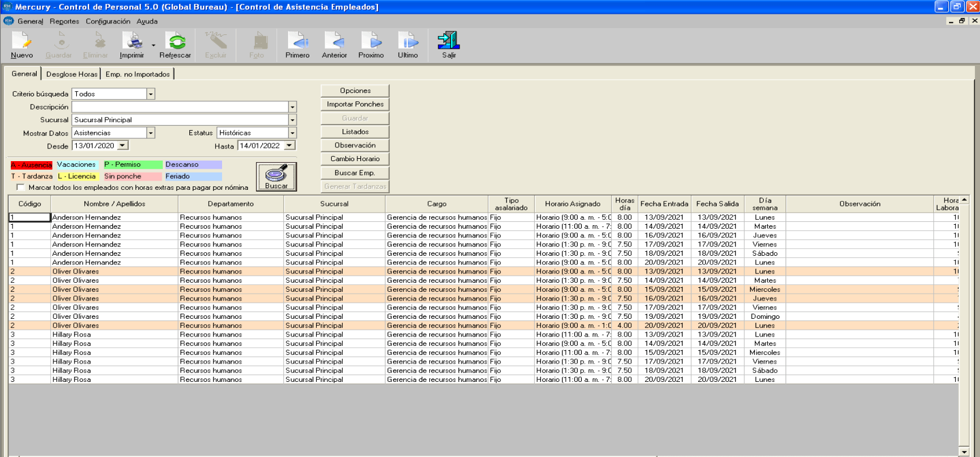Image resolution: width=980 pixels, height=457 pixels.
Task: Click the Cambio Horario button
Action: pos(355,159)
